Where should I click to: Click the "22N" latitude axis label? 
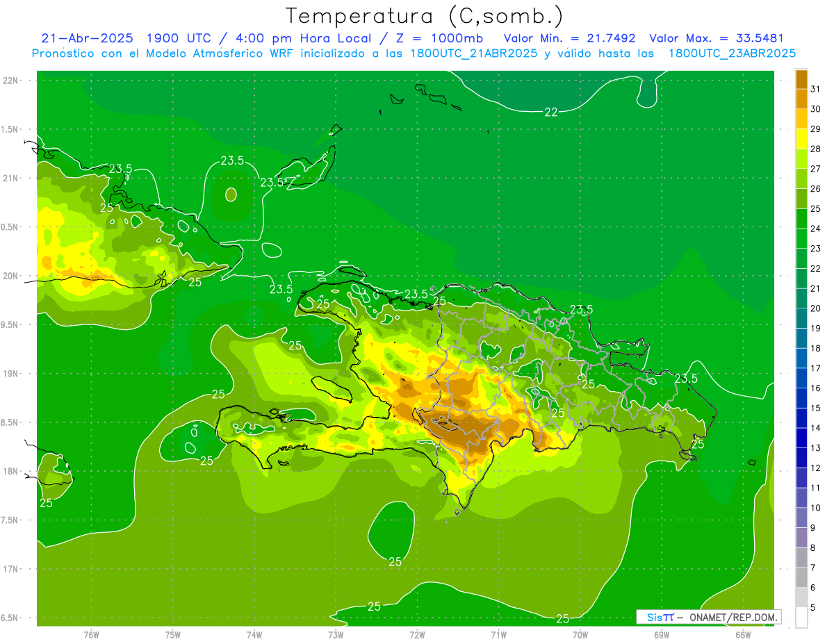point(11,81)
